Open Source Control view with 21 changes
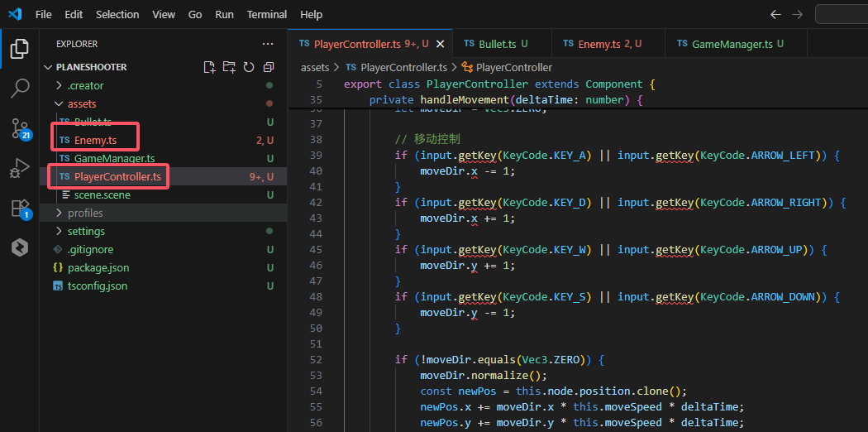The image size is (868, 432). click(20, 128)
